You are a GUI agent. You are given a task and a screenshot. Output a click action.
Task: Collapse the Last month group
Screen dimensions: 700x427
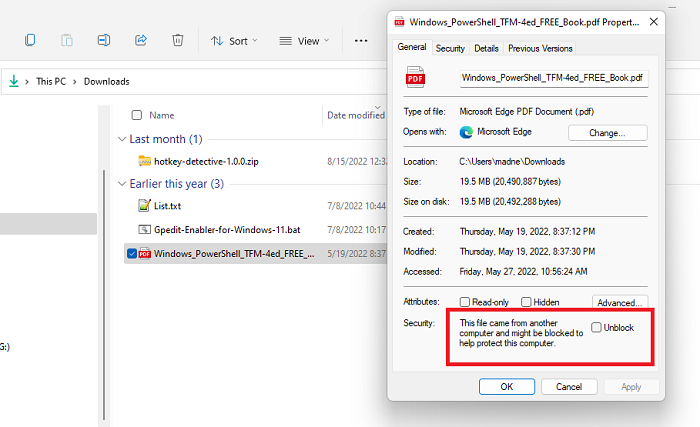121,139
